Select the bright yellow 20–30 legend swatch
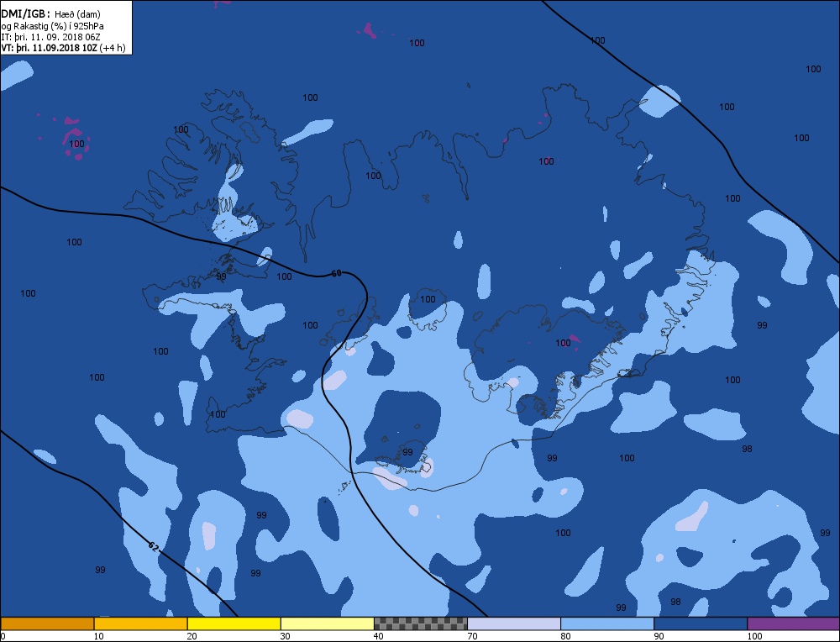 234,624
